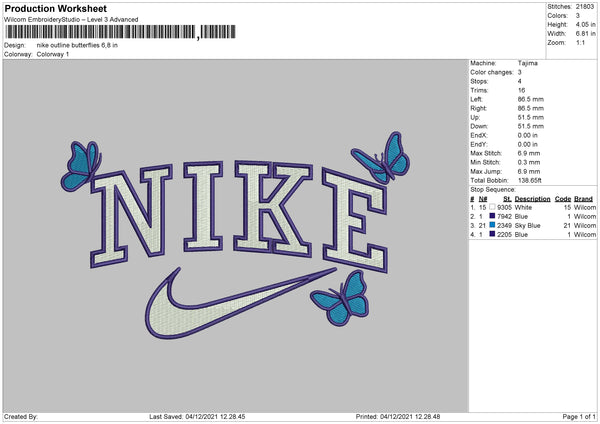Click the 'Stop Sequence:' heading
600x424 pixels.
(x=493, y=189)
